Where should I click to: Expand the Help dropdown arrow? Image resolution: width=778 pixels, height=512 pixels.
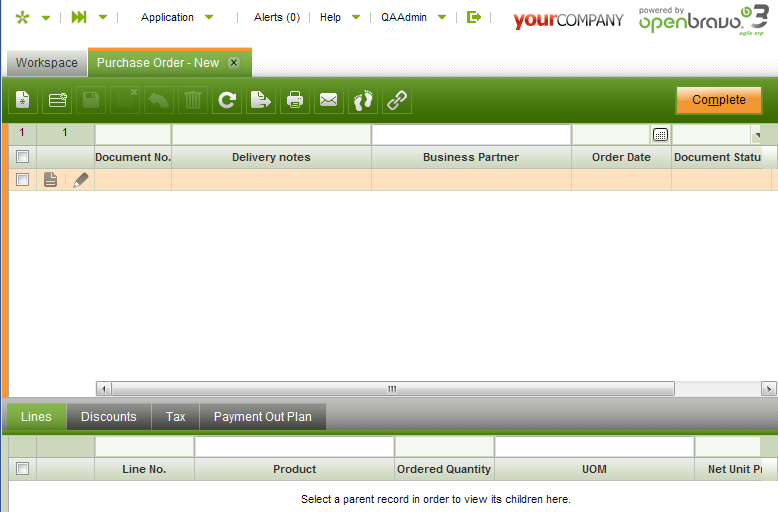pyautogui.click(x=356, y=17)
